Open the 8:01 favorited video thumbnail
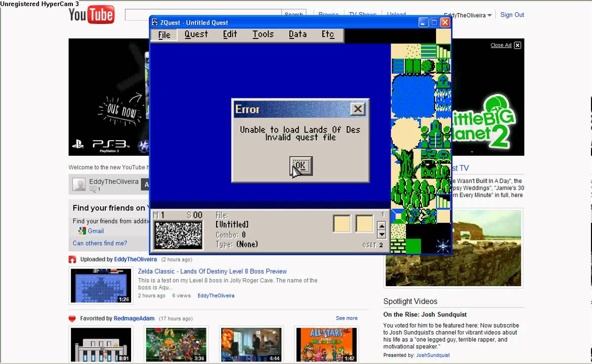This screenshot has width=592, height=364. click(x=101, y=344)
